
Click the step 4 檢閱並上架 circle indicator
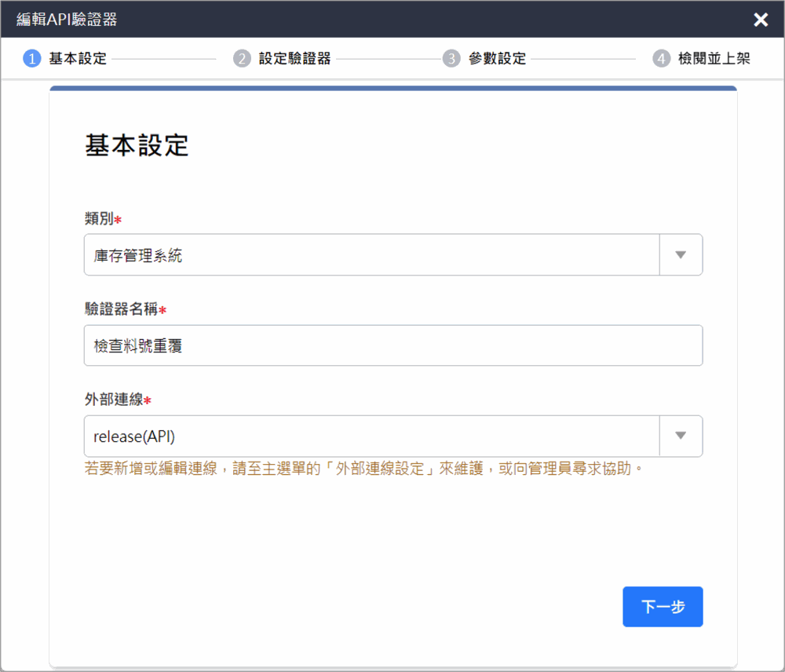(663, 58)
